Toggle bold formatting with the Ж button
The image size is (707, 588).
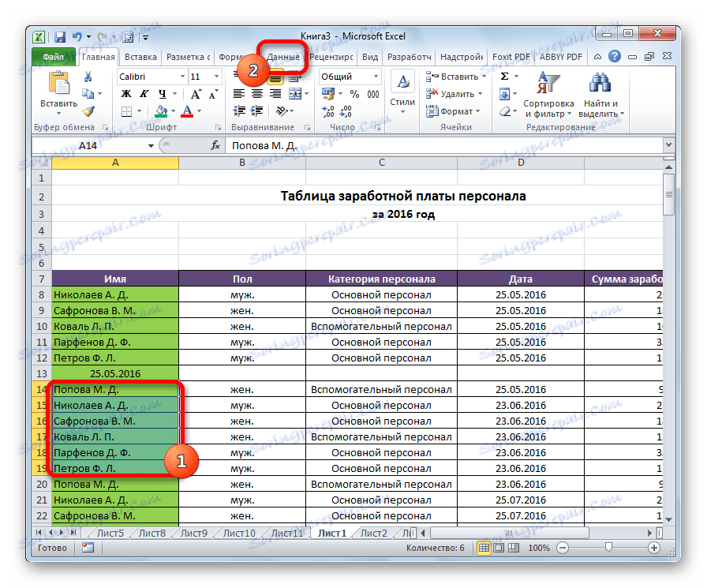(x=125, y=94)
